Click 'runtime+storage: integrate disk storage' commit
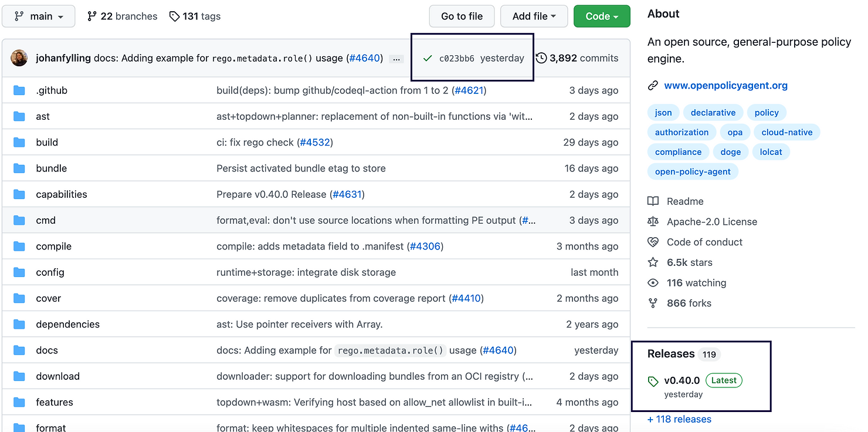This screenshot has height=432, width=868. (306, 272)
